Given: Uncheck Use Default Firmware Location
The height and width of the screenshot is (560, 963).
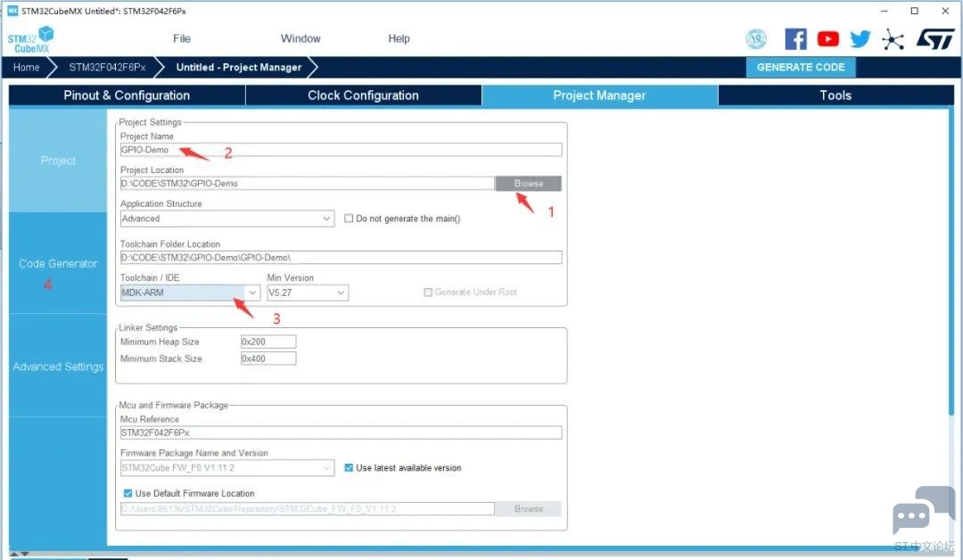Looking at the screenshot, I should point(128,493).
